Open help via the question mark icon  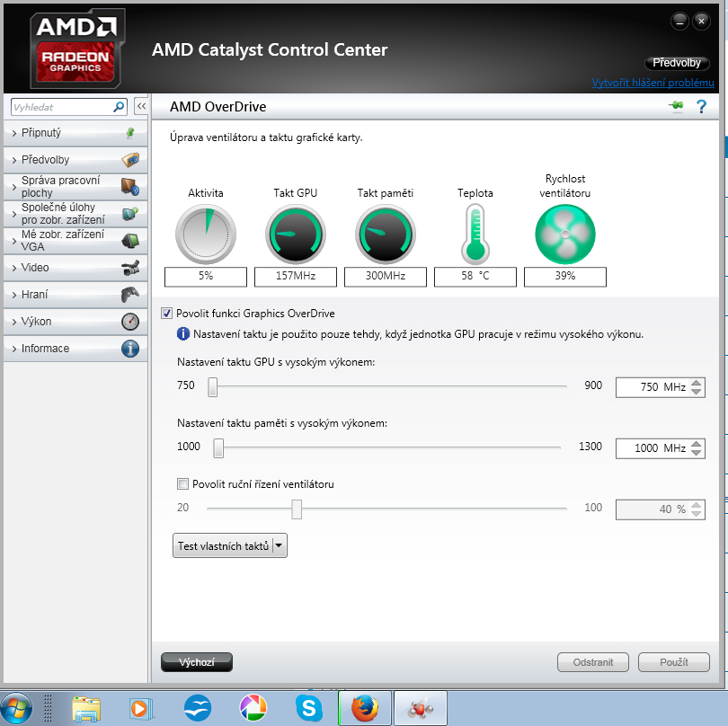tap(701, 106)
